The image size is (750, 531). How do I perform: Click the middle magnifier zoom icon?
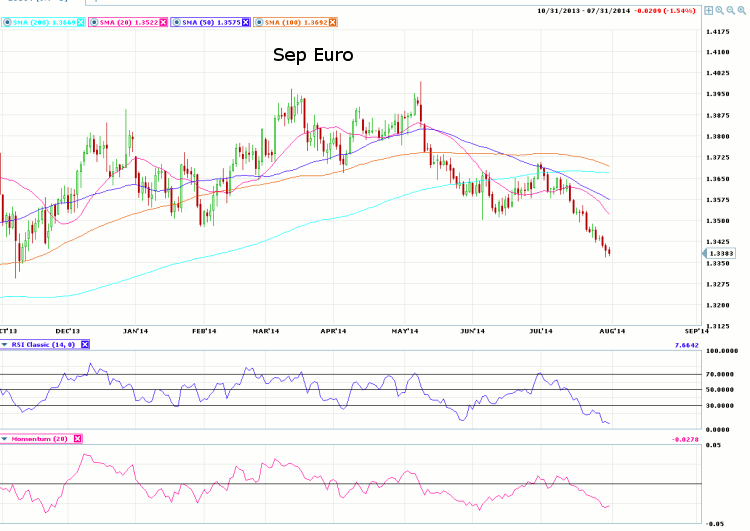(x=730, y=10)
